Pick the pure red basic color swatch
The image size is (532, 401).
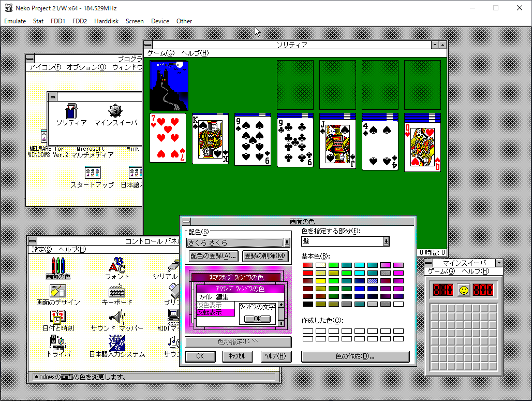point(308,273)
